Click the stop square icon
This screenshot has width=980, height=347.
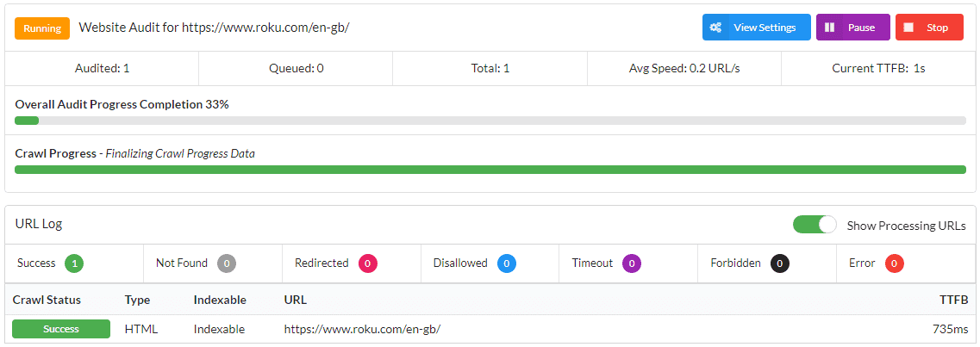click(908, 28)
